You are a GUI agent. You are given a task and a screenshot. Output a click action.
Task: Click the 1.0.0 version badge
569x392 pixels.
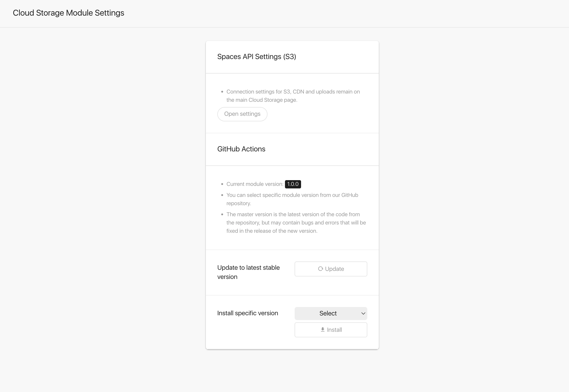pyautogui.click(x=293, y=184)
